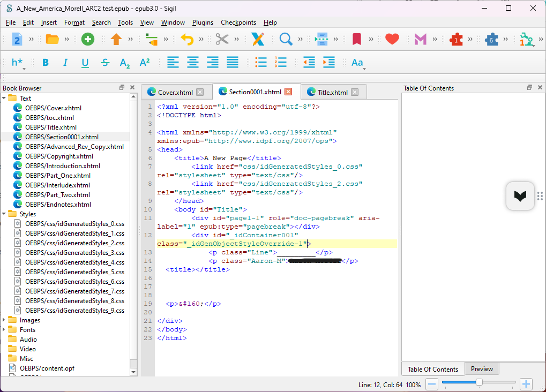Expand the Images folder
The width and height of the screenshot is (546, 392).
pyautogui.click(x=4, y=320)
